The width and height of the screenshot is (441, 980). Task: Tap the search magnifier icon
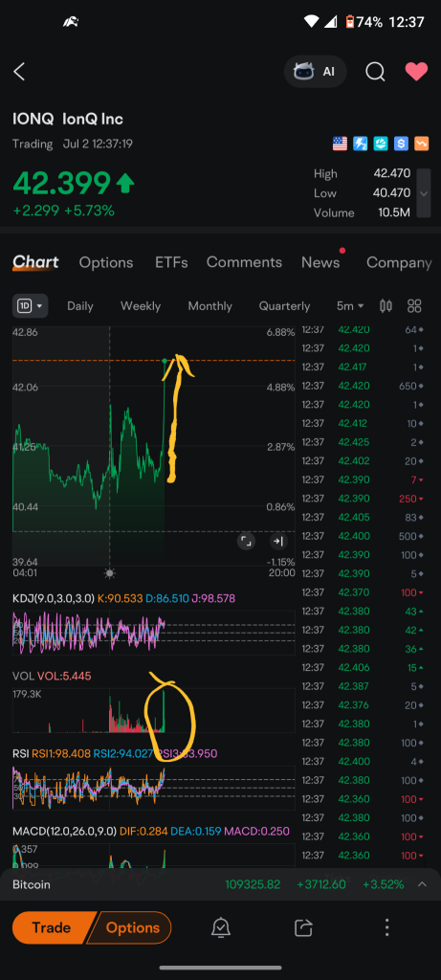tap(375, 71)
